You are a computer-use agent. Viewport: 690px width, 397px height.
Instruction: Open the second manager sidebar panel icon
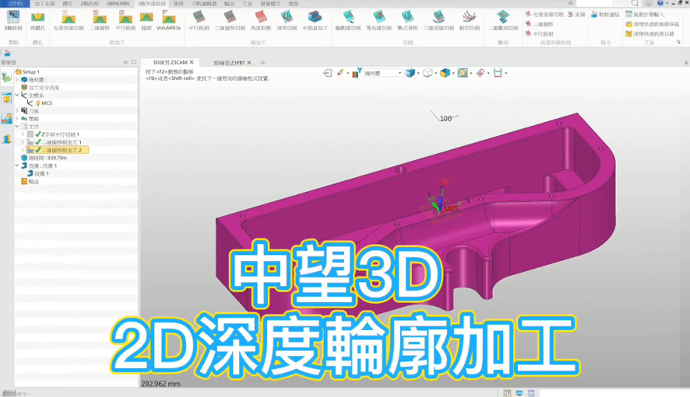click(x=6, y=98)
